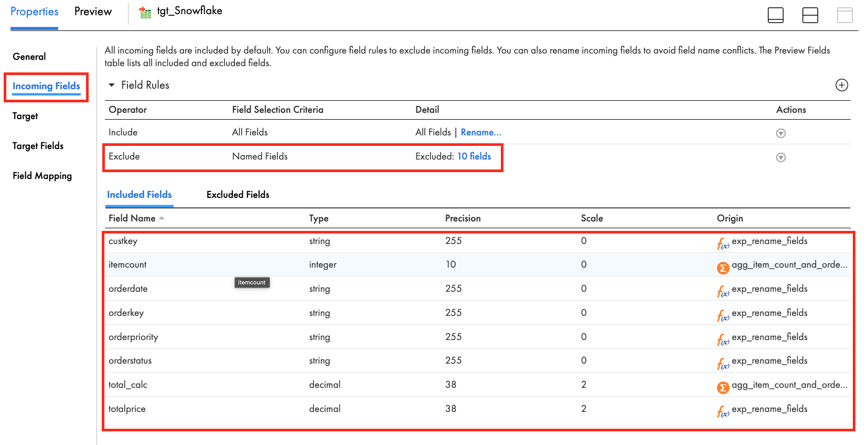Open the Properties tab

pos(34,12)
